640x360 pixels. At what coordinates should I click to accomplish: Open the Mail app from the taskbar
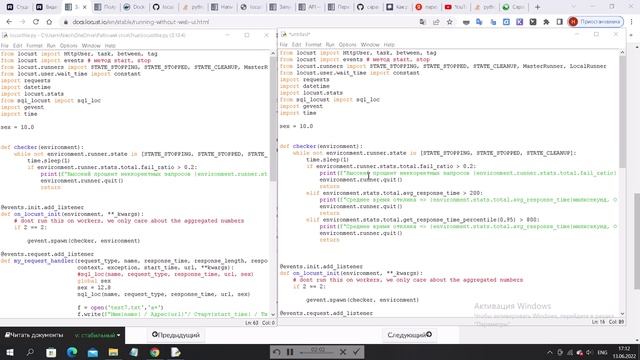point(93,352)
